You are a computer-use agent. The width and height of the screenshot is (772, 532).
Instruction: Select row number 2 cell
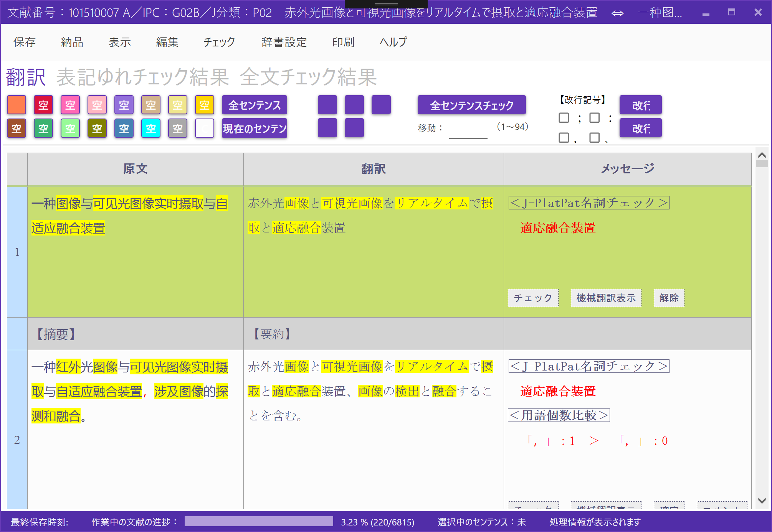pyautogui.click(x=17, y=430)
